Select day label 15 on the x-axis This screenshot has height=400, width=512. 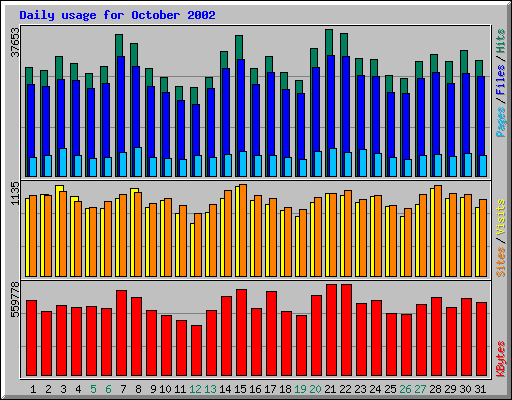coord(240,389)
